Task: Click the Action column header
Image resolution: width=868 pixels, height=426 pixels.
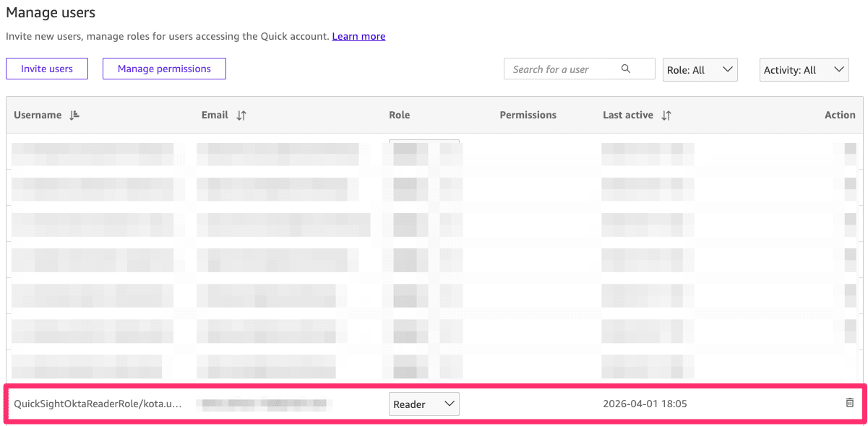Action: coord(839,115)
